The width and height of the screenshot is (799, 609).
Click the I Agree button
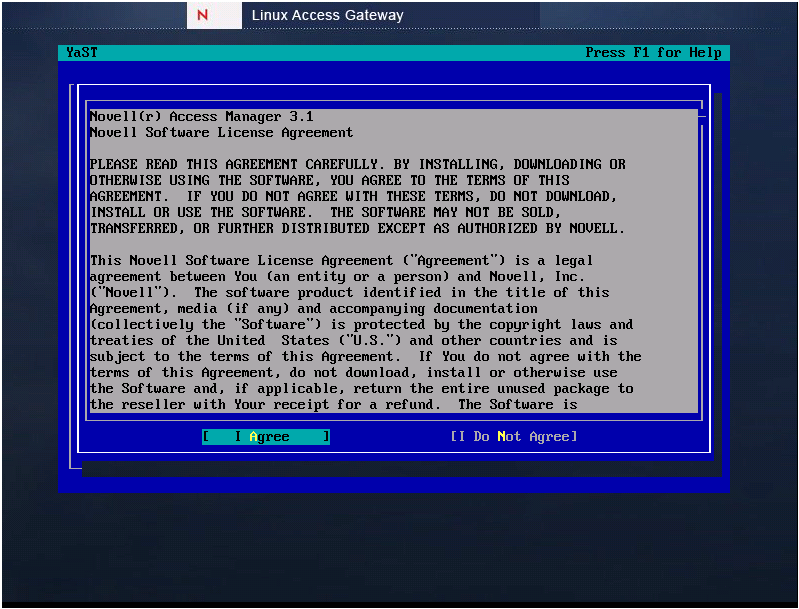(x=265, y=437)
